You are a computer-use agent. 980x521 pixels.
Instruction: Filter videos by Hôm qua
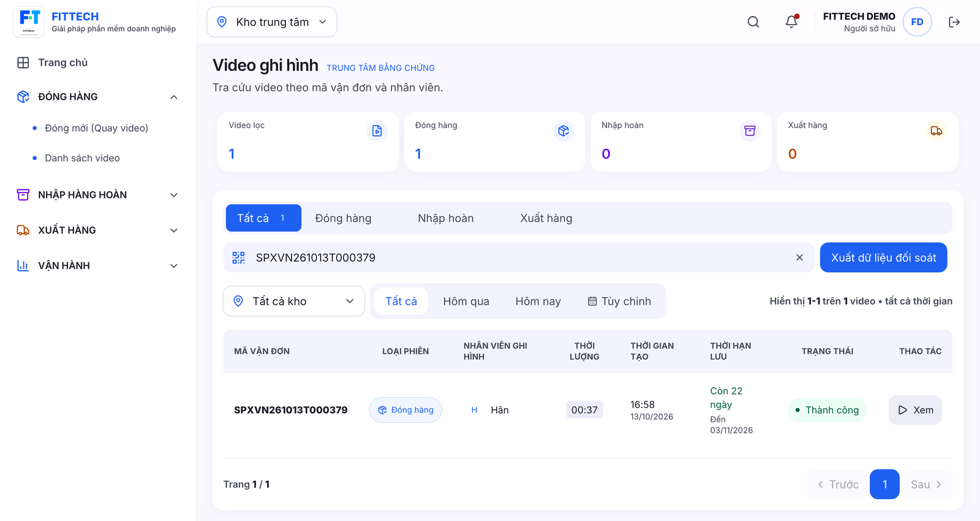click(466, 301)
